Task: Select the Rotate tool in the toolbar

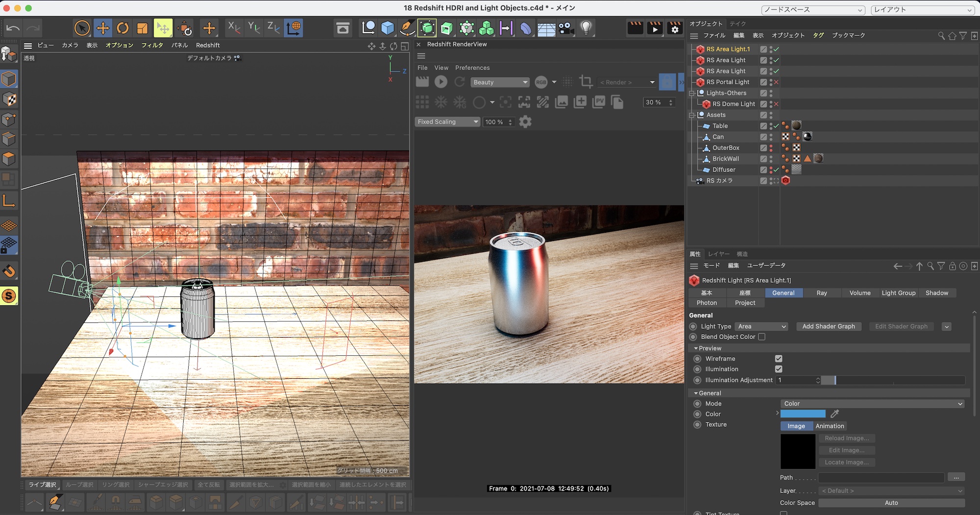Action: tap(122, 28)
